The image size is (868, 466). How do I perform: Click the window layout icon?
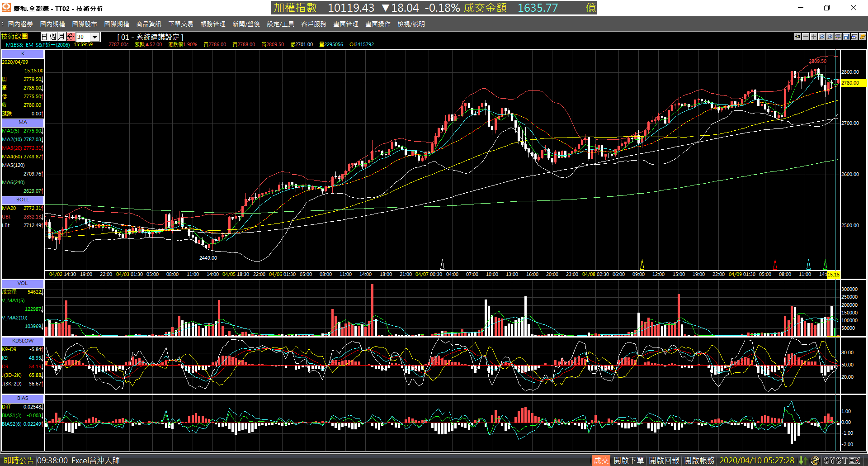(854, 37)
